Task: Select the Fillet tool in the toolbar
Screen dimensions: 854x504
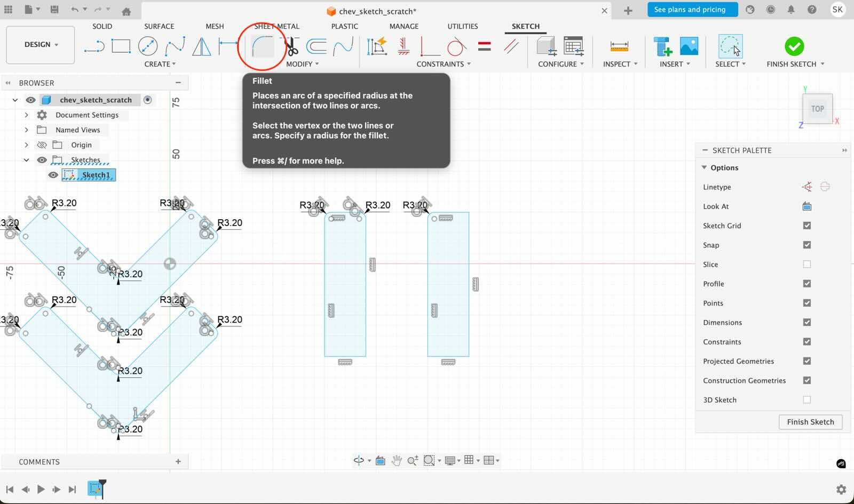Action: tap(263, 47)
